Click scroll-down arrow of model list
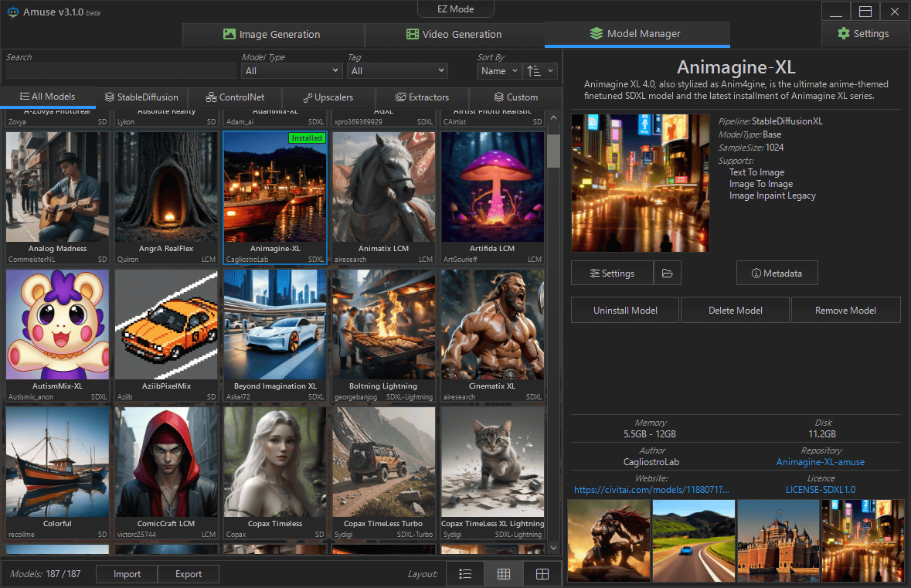Image resolution: width=911 pixels, height=588 pixels. coord(554,547)
